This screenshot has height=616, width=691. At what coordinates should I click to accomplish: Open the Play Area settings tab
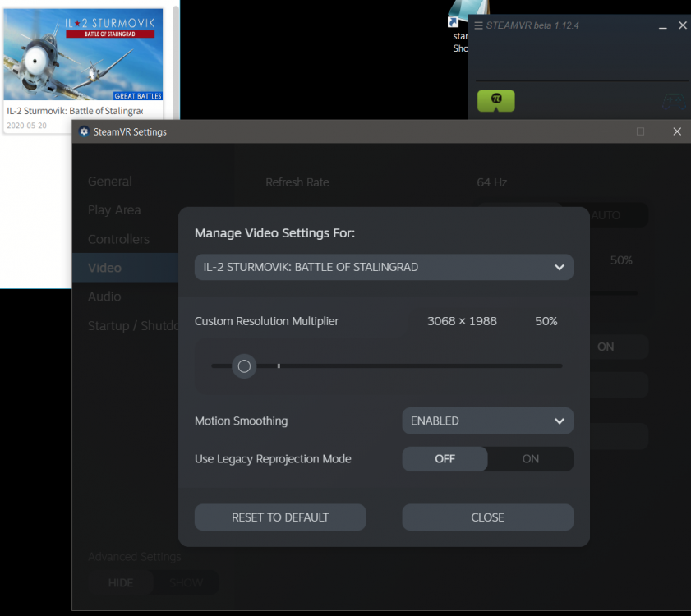pos(114,209)
